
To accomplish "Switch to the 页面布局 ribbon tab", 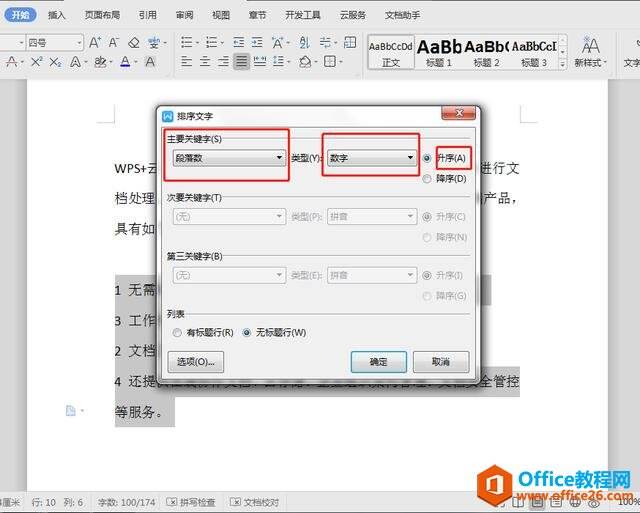I will pyautogui.click(x=102, y=15).
